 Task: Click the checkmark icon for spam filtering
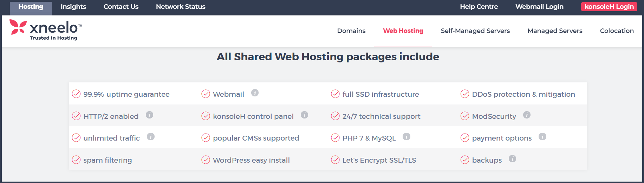click(x=76, y=160)
